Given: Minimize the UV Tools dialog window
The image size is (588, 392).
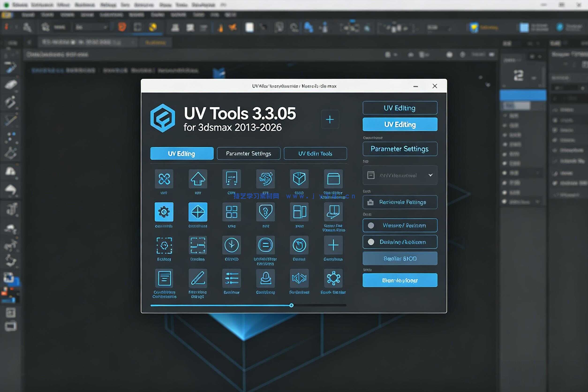Looking at the screenshot, I should pos(415,86).
